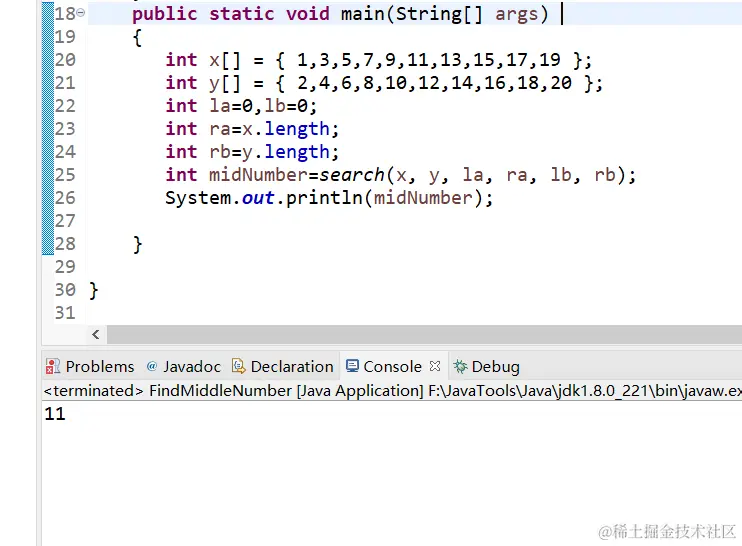Click the Javadoc @ icon
This screenshot has width=742, height=546.
[x=152, y=366]
